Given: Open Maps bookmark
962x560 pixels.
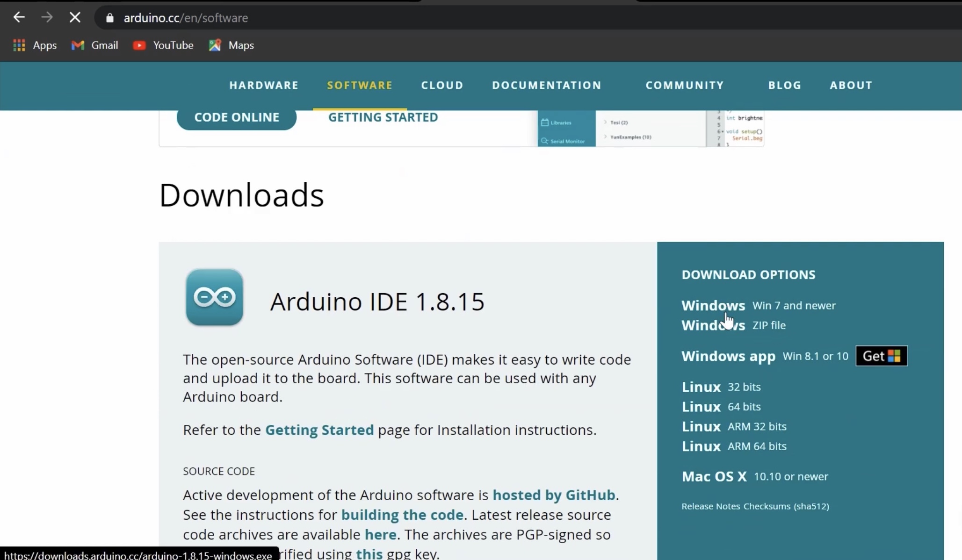Looking at the screenshot, I should [231, 45].
